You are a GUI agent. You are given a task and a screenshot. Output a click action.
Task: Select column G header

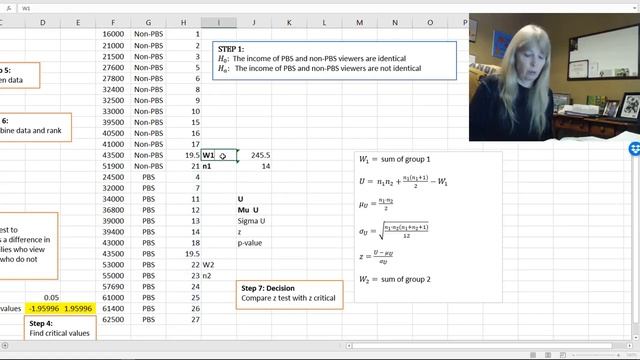click(148, 22)
